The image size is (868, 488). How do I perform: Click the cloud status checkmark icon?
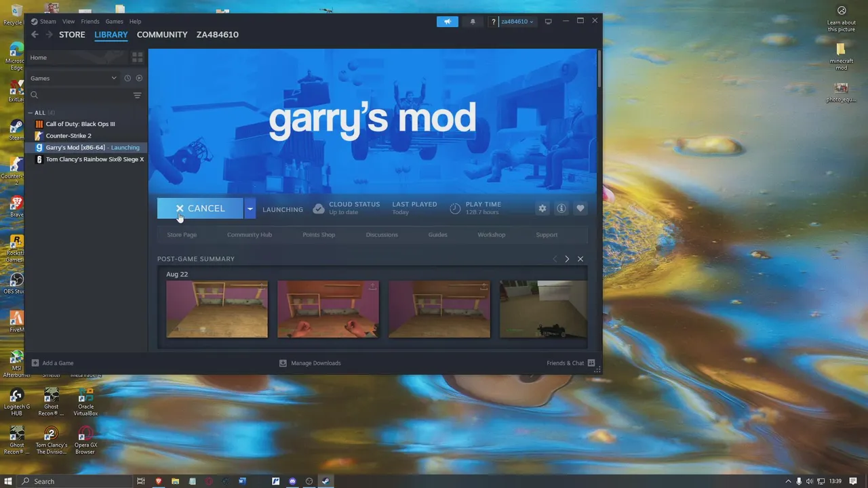(x=318, y=209)
